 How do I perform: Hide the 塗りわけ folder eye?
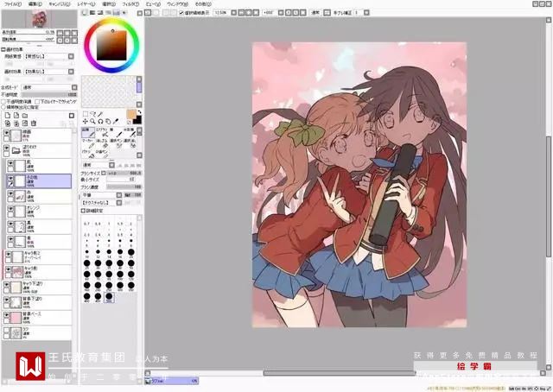click(x=6, y=148)
